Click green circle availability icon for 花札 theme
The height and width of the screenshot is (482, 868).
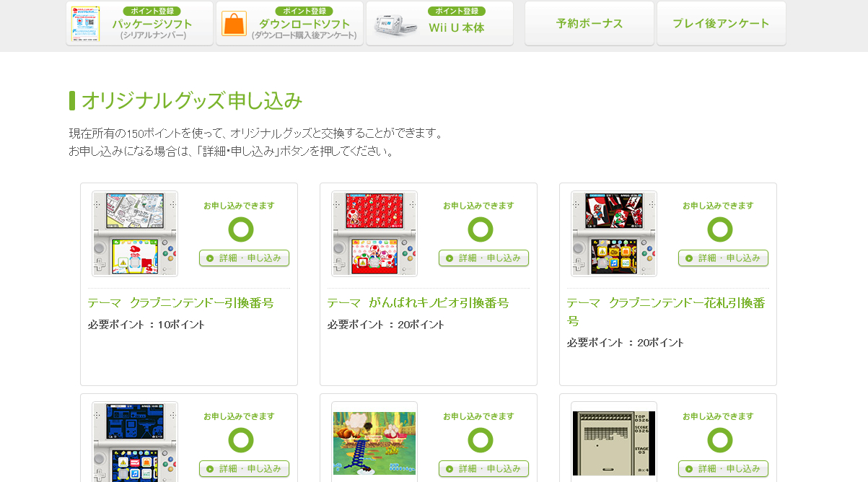coord(720,229)
